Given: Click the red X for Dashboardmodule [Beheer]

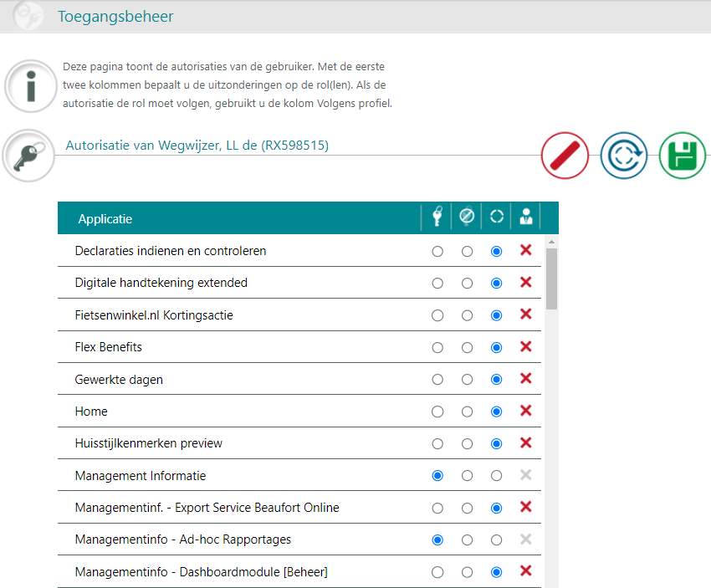Looking at the screenshot, I should point(526,571).
